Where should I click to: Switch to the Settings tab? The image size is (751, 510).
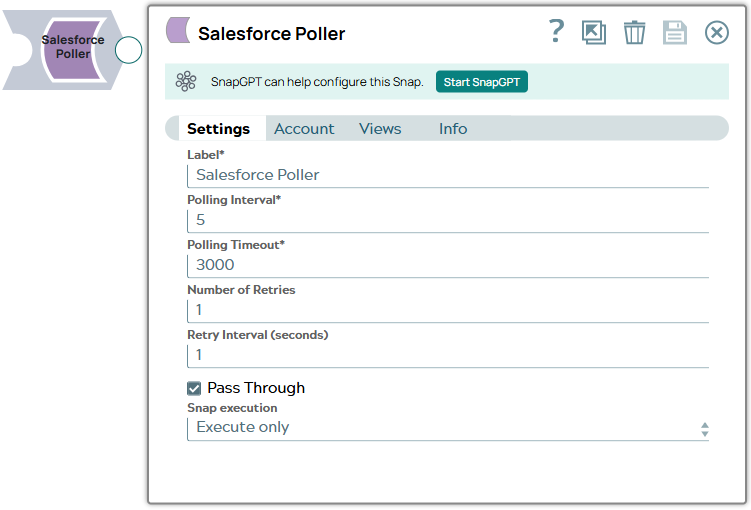click(218, 128)
